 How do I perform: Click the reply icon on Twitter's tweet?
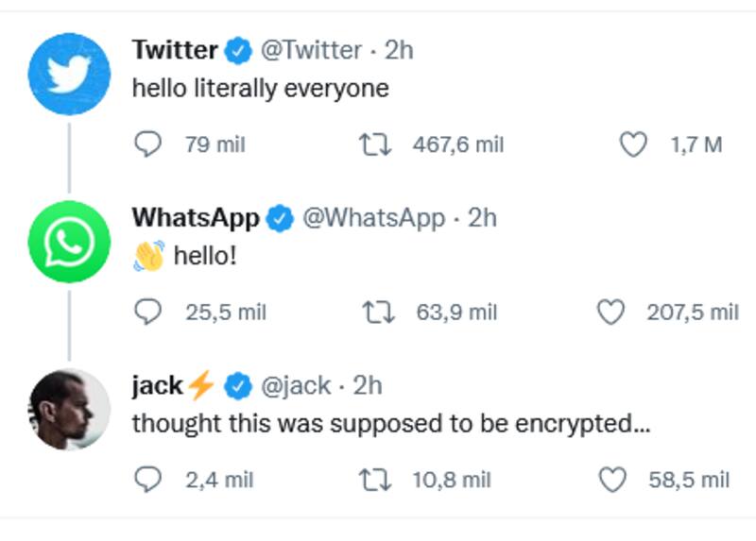pyautogui.click(x=147, y=144)
